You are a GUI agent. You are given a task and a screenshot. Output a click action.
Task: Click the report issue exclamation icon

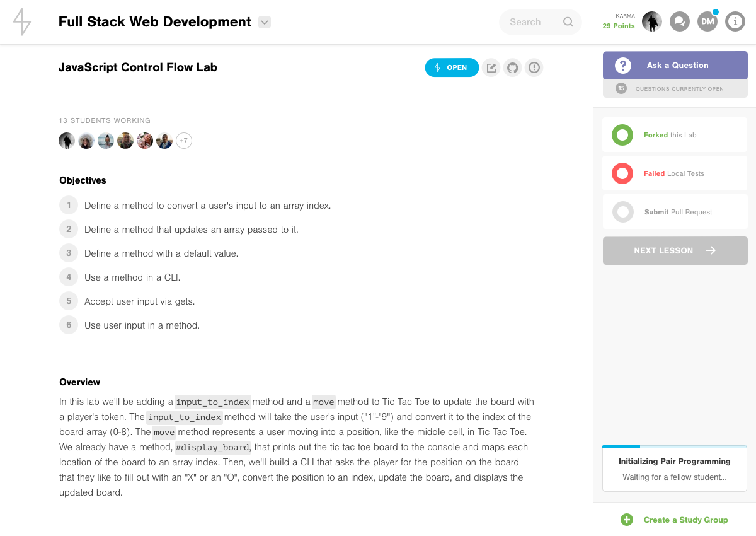[534, 67]
